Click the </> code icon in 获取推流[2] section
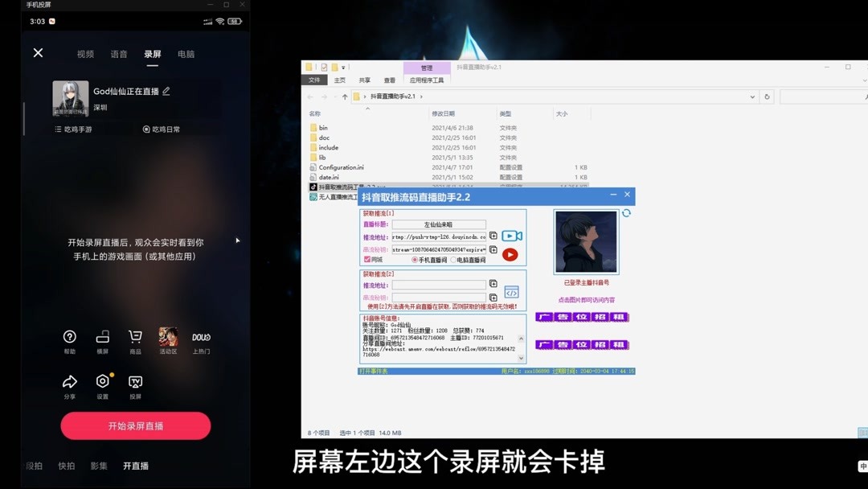Image resolution: width=868 pixels, height=489 pixels. pos(512,293)
